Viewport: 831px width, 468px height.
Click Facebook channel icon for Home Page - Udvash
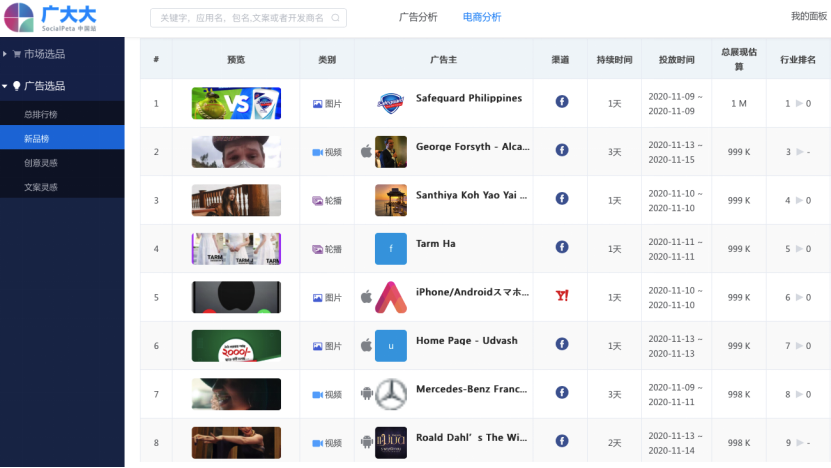(x=562, y=344)
